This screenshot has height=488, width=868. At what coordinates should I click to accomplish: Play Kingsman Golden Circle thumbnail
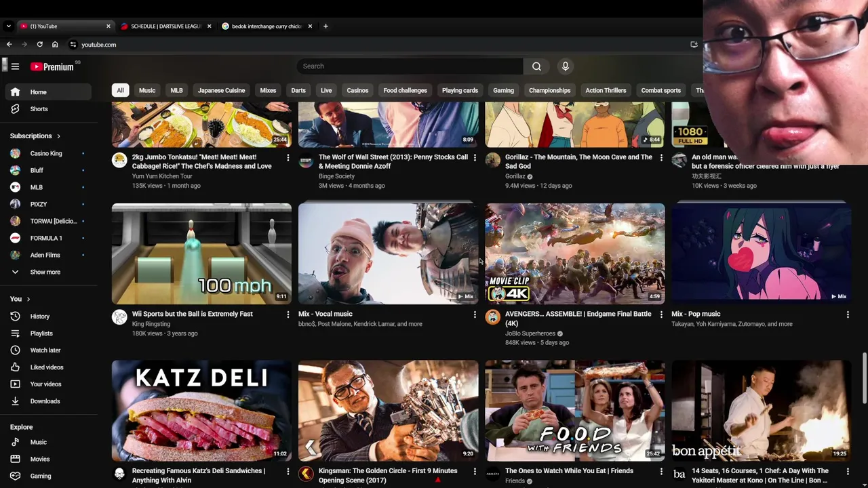(x=388, y=411)
